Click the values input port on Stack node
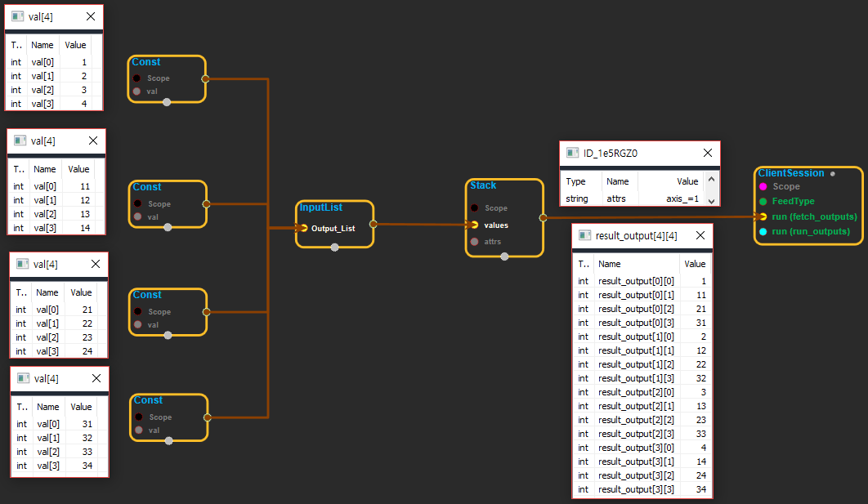Viewport: 868px width, 504px height. point(475,225)
